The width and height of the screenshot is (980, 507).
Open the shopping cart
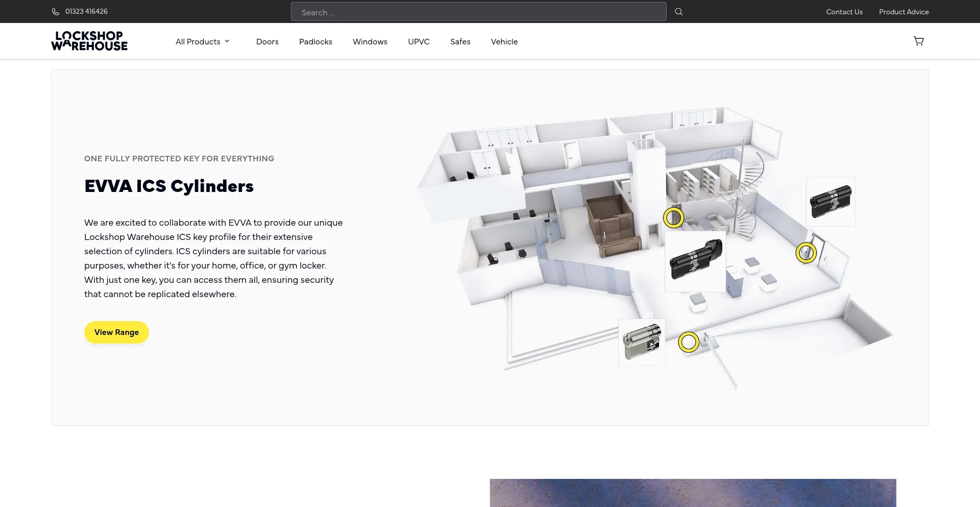(918, 41)
